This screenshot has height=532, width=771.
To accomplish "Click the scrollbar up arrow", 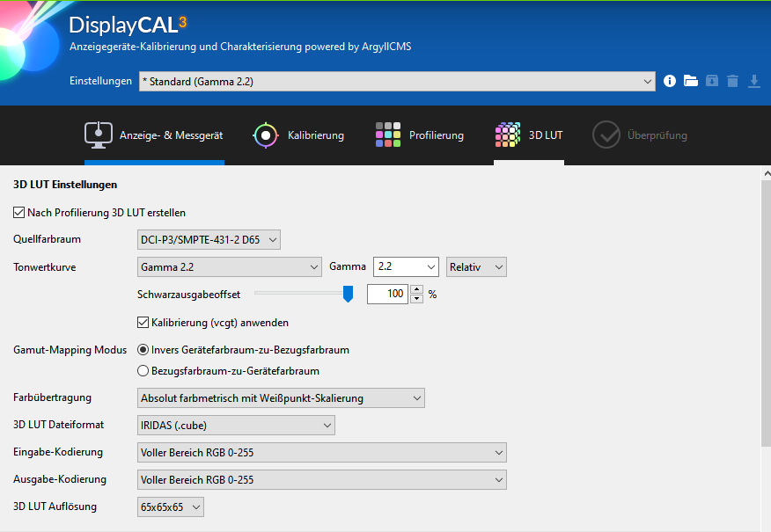I will (767, 173).
